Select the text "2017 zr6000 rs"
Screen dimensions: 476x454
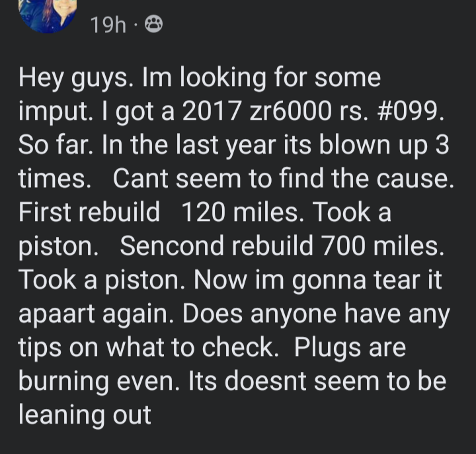pyautogui.click(x=273, y=111)
